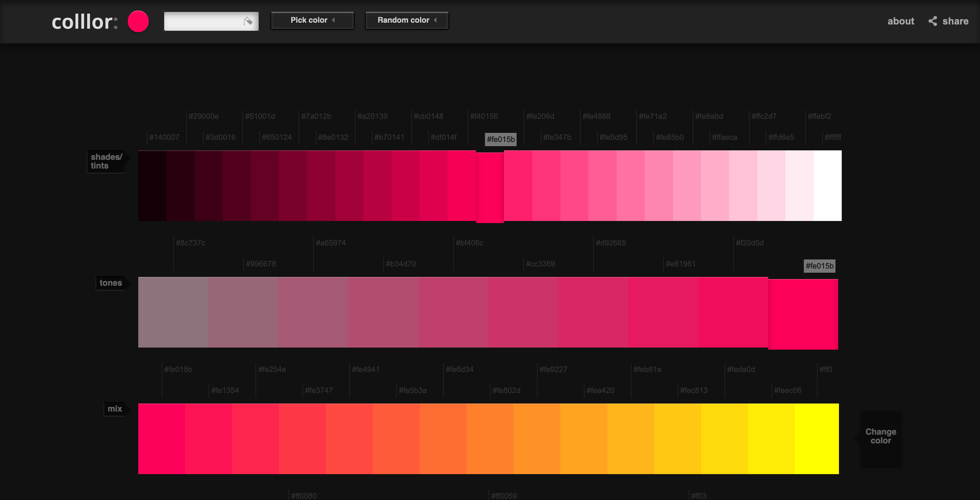Screen dimensions: 980x500
Task: Click the #fe206d hex label
Action: (x=540, y=116)
